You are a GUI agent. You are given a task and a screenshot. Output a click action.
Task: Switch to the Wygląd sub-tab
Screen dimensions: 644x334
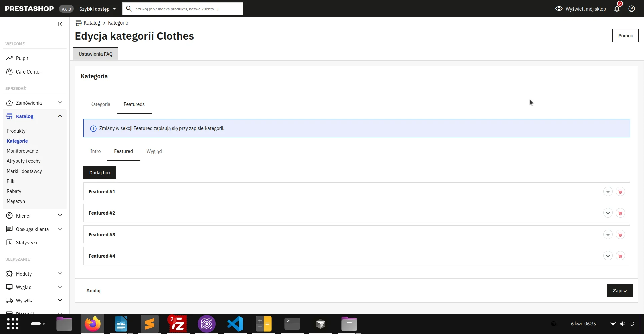[154, 151]
